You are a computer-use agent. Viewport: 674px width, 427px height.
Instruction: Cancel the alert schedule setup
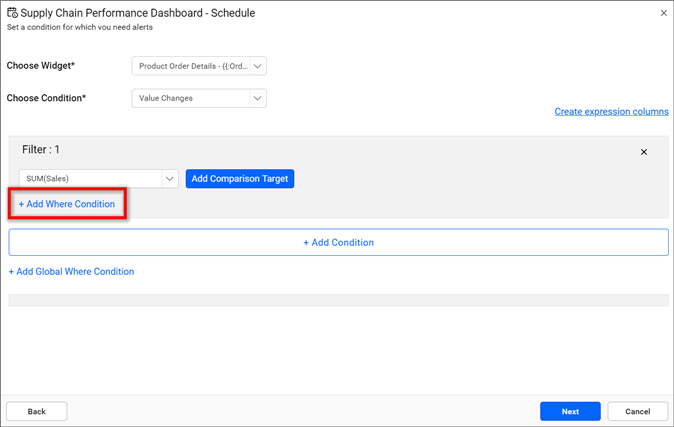(637, 411)
